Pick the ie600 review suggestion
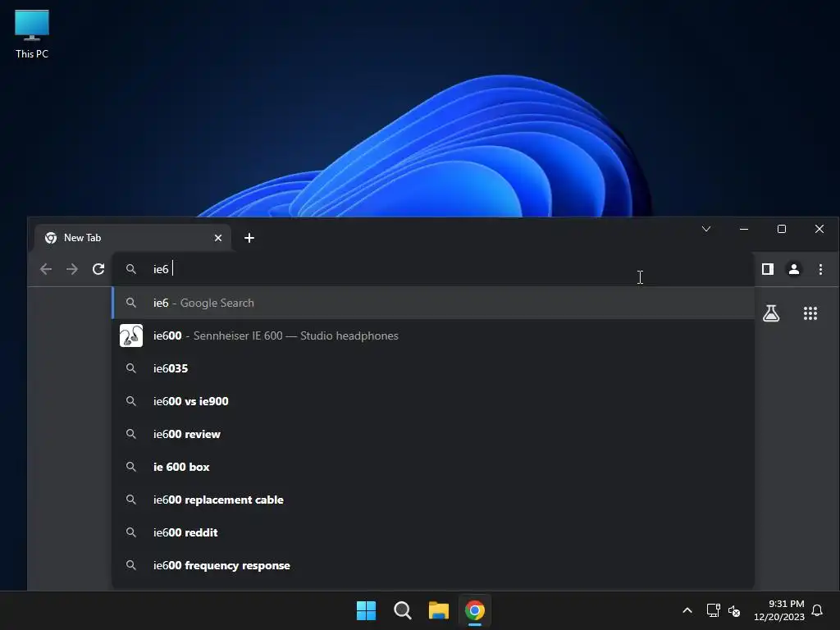Screen dimensions: 840x630 click(x=433, y=434)
